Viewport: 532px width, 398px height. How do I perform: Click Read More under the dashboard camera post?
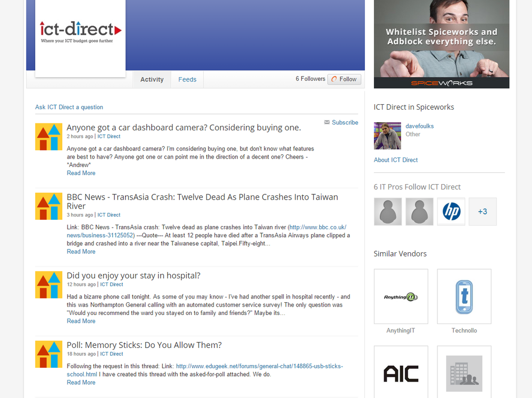click(81, 173)
